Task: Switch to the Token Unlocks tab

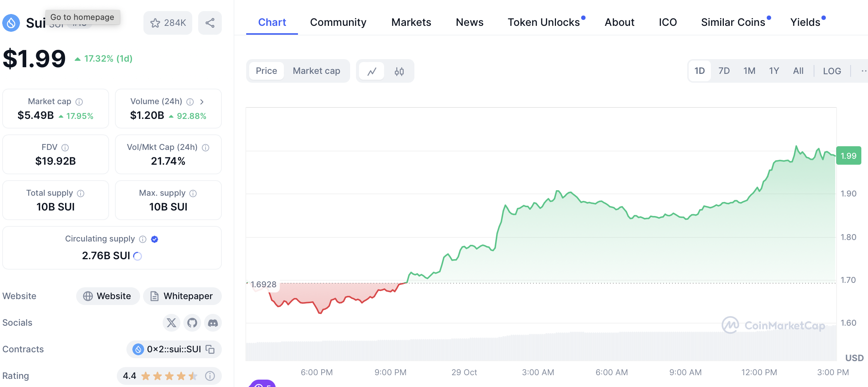Action: [x=543, y=22]
